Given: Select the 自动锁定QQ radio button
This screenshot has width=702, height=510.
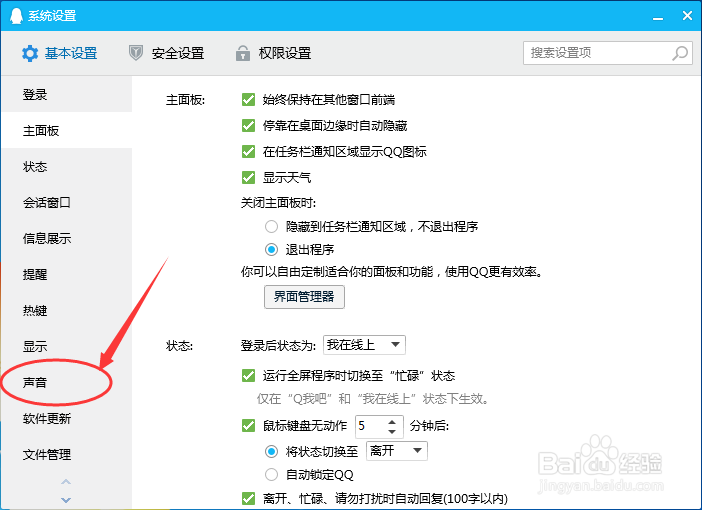Looking at the screenshot, I should [271, 474].
